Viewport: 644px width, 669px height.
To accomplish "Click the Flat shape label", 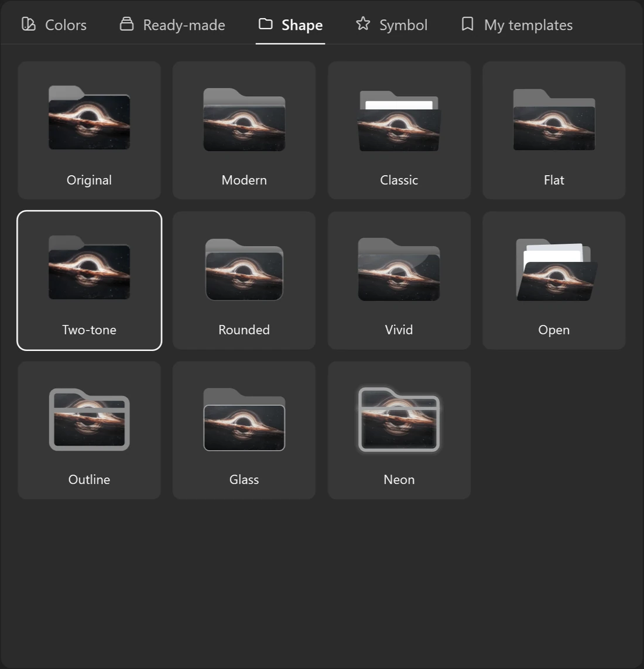I will [554, 180].
